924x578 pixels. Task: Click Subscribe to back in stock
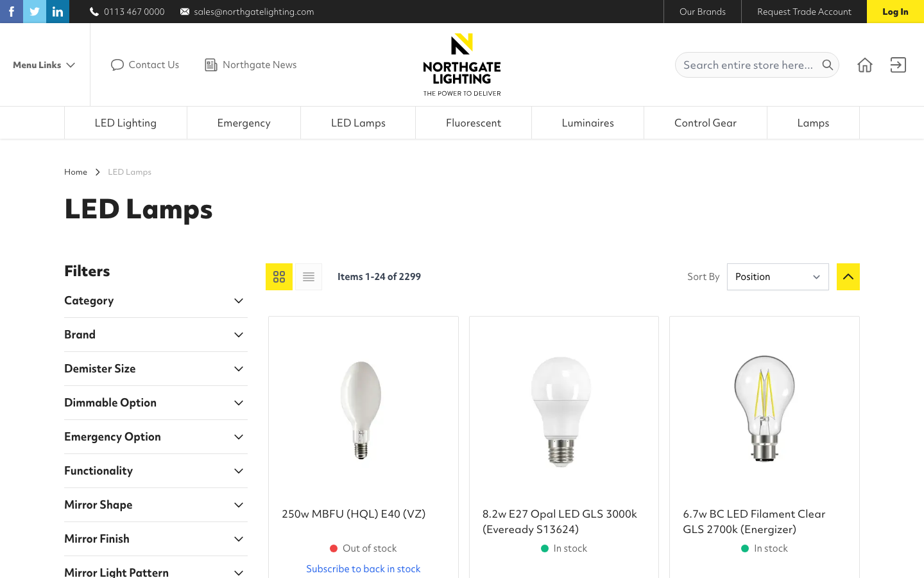pyautogui.click(x=363, y=569)
